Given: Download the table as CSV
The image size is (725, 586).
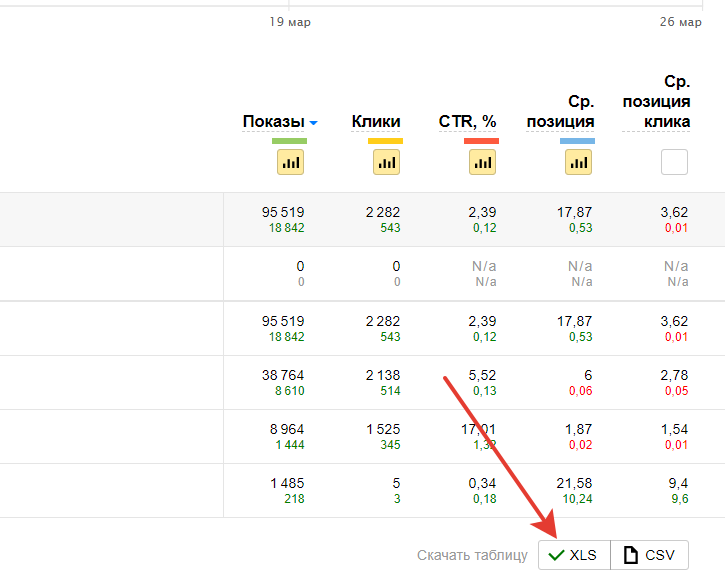Looking at the screenshot, I should (649, 555).
